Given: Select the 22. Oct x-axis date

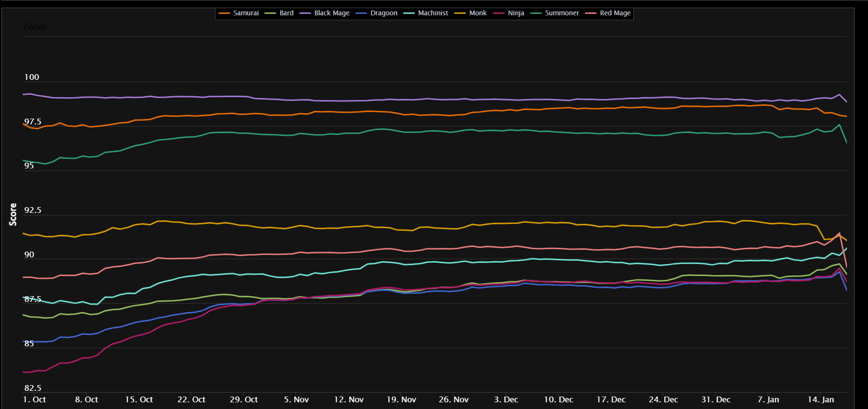Looking at the screenshot, I should tap(191, 399).
